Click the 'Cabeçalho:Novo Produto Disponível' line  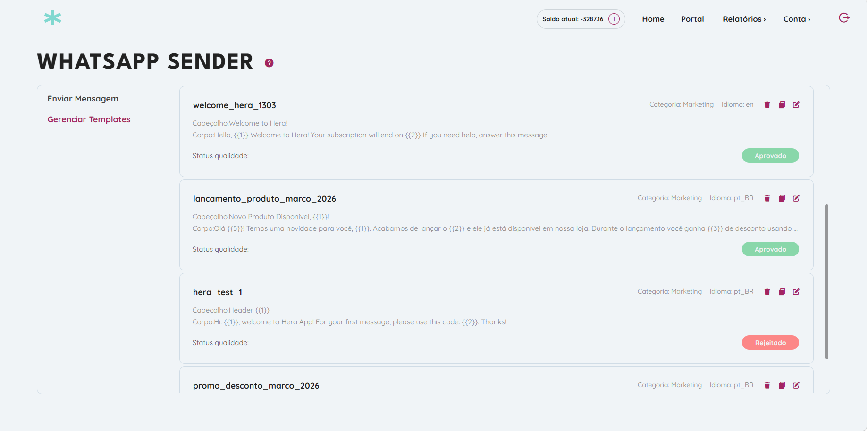(261, 217)
